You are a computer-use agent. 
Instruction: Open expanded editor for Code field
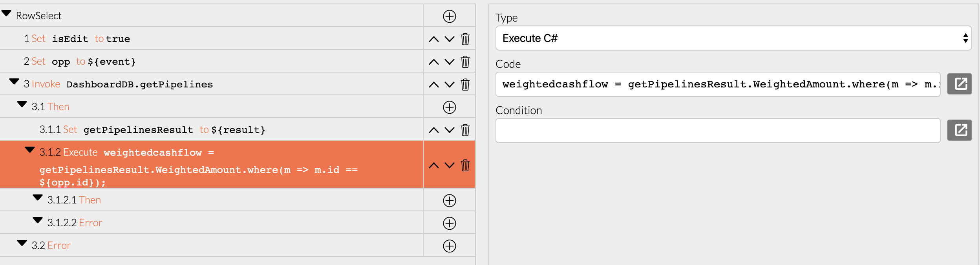tap(959, 84)
